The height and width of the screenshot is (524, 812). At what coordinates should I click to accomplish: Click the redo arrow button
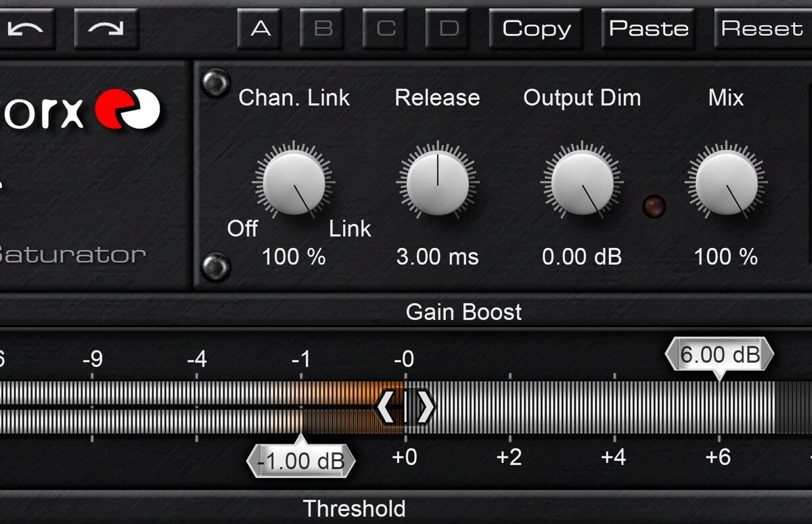point(106,28)
